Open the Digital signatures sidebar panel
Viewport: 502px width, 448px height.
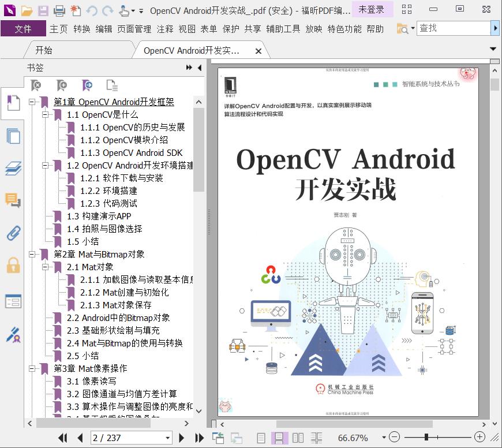coord(13,334)
